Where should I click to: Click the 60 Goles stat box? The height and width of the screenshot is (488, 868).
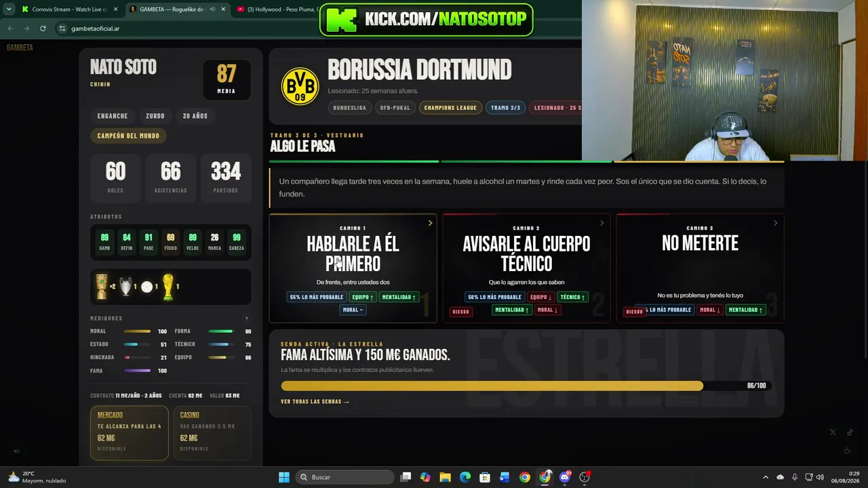pos(115,178)
